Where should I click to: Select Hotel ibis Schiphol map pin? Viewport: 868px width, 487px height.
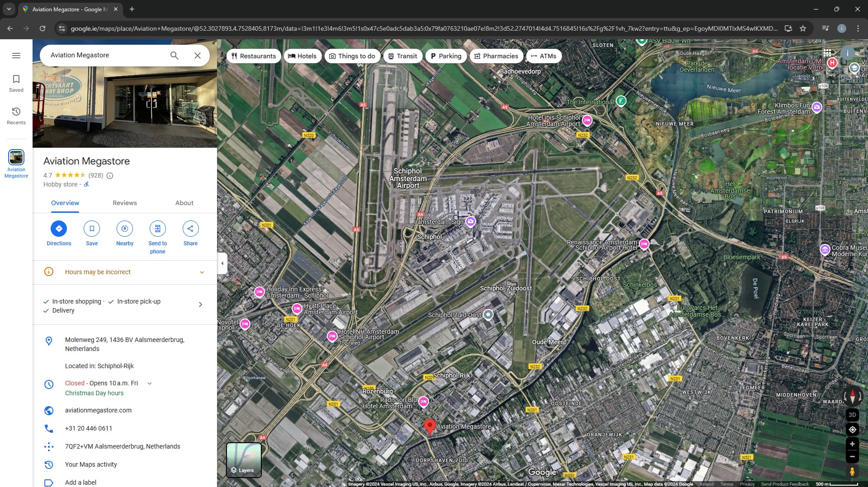coord(587,120)
